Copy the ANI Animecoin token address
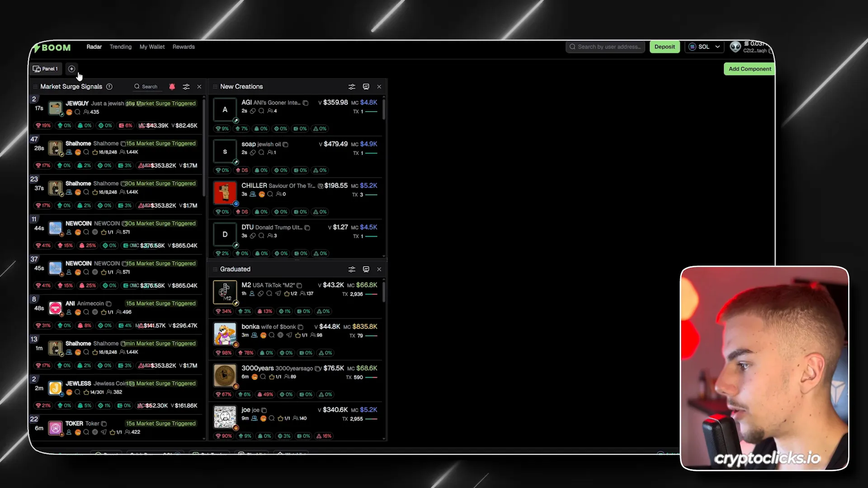The image size is (868, 488). click(108, 304)
